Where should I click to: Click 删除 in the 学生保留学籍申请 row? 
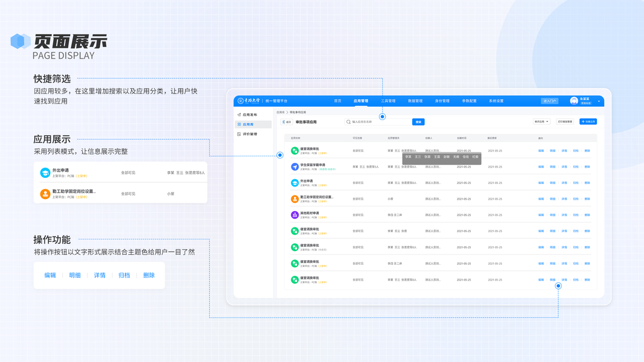(587, 167)
